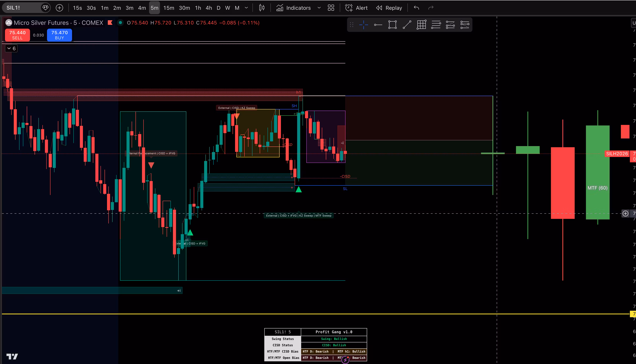Toggle the green market status dot
Screen dimensions: 636x364
pyautogui.click(x=120, y=23)
